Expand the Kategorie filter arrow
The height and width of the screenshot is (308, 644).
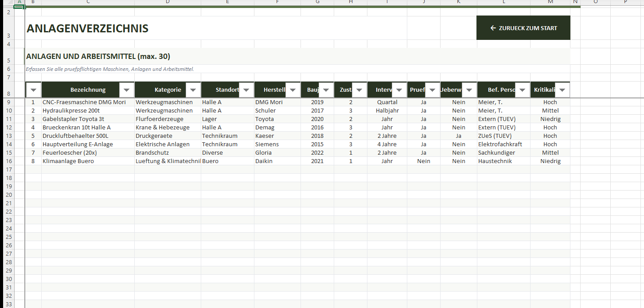(193, 90)
